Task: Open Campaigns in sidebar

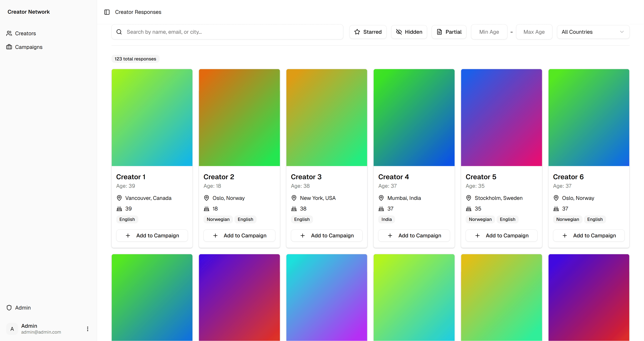Action: (28, 47)
